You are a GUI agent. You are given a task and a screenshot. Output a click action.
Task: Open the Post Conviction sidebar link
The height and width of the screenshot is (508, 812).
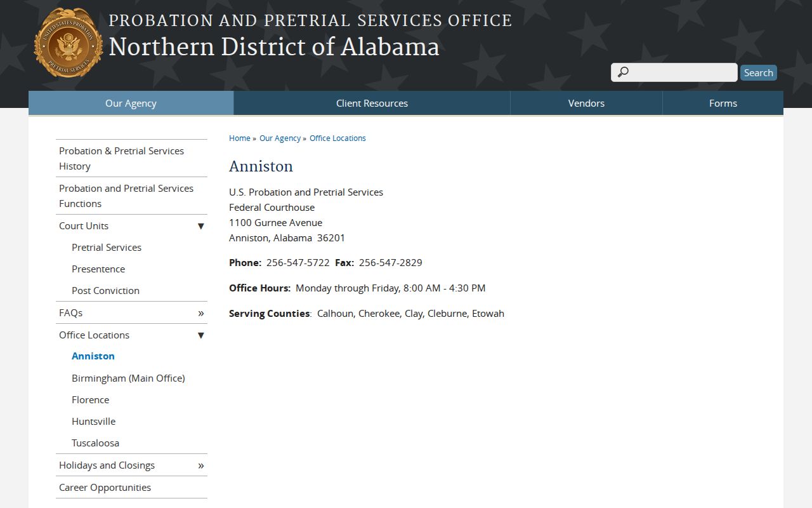pyautogui.click(x=105, y=291)
